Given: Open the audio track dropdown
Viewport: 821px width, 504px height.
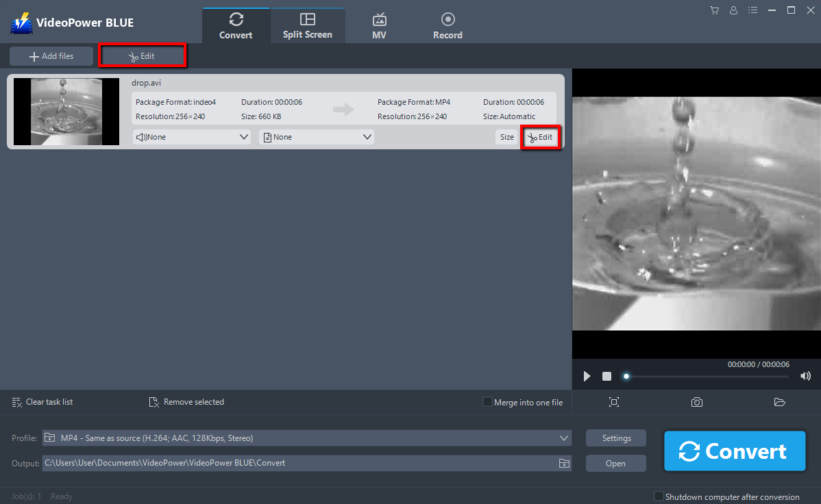Looking at the screenshot, I should tap(191, 136).
